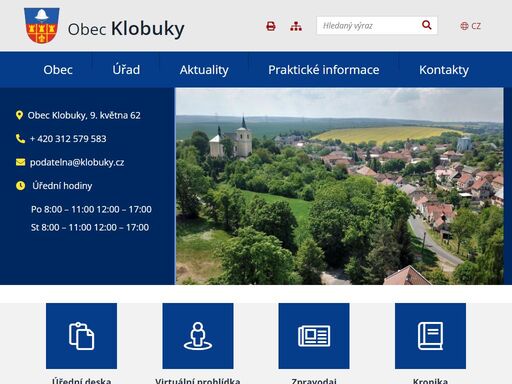Click the yellow phone handset icon

click(20, 139)
